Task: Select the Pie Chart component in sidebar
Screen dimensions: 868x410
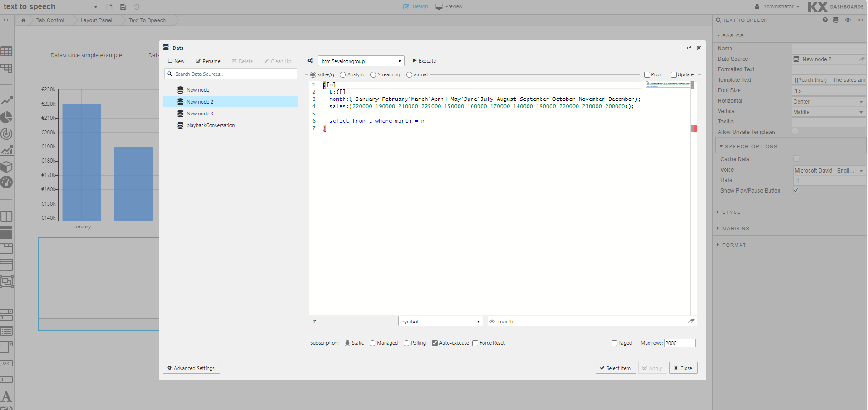Action: 7,117
